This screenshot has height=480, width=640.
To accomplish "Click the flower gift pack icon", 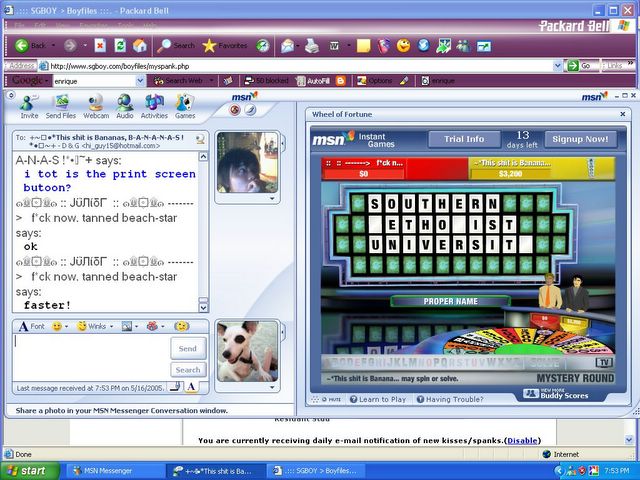I will coord(152,326).
